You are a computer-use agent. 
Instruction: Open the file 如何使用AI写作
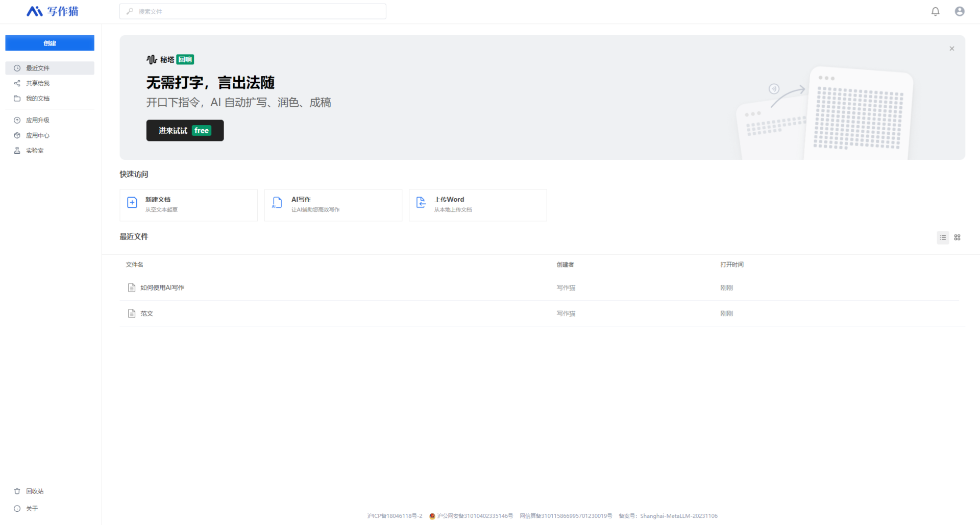click(x=162, y=288)
